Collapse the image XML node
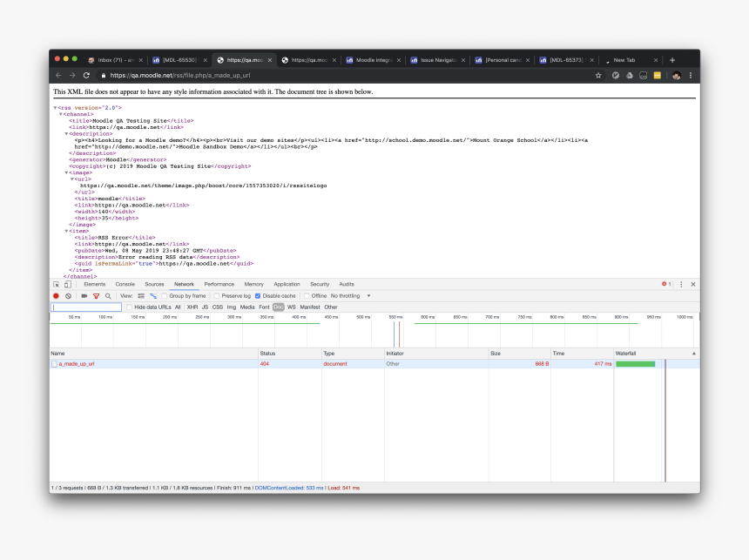749x560 pixels. (x=66, y=173)
